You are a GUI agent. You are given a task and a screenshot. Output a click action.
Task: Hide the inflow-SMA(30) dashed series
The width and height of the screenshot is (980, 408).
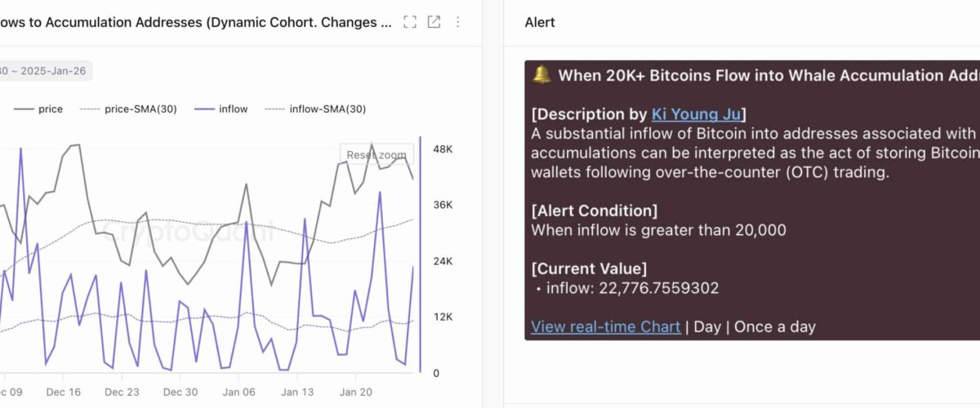click(x=317, y=109)
